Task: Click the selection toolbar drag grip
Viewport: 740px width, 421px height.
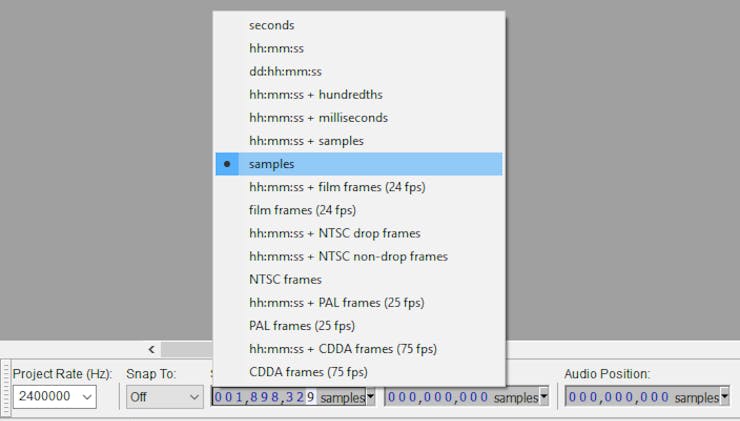Action: click(x=6, y=387)
